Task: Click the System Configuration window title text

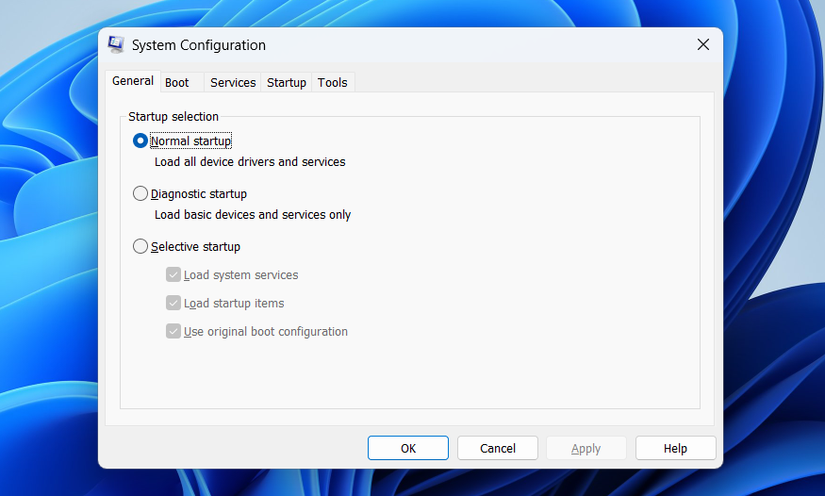Action: tap(198, 45)
